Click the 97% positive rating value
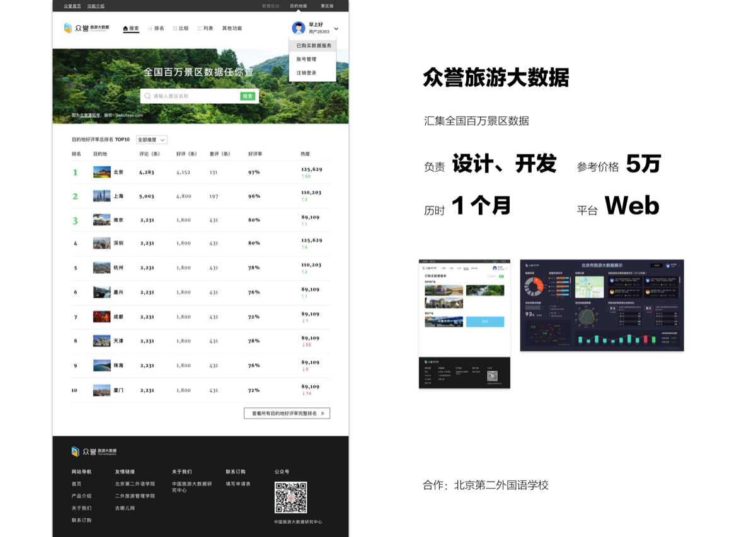This screenshot has height=537, width=756. [254, 172]
